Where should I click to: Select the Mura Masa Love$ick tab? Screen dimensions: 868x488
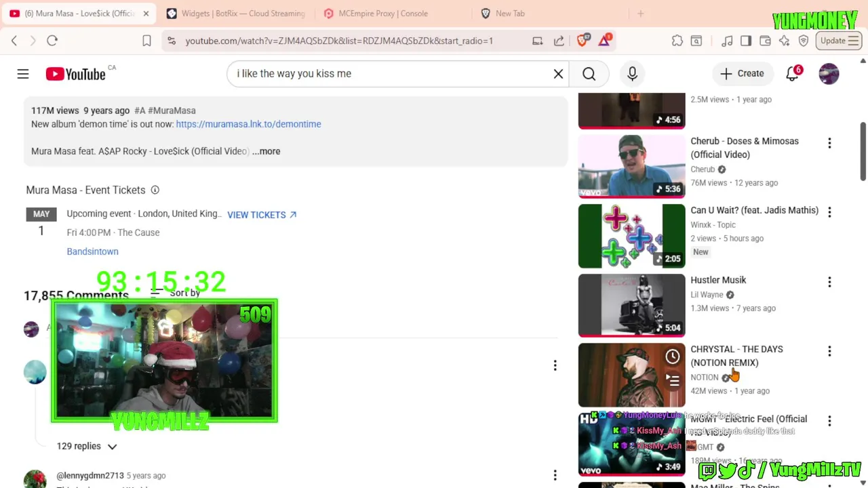(x=79, y=14)
